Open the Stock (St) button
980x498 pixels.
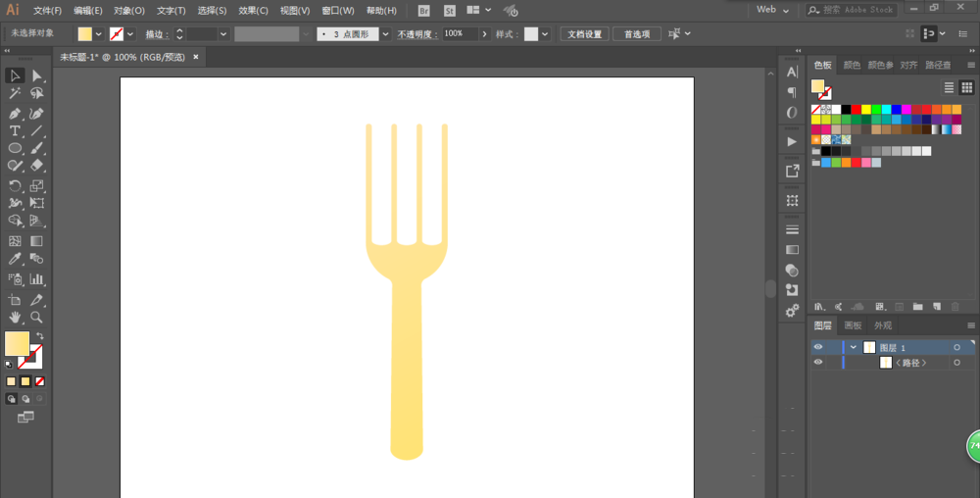coord(450,11)
